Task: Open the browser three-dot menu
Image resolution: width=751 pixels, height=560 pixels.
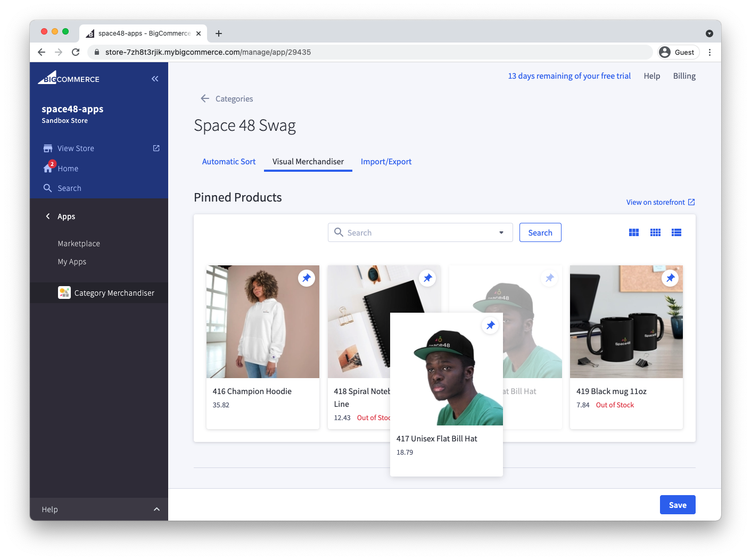Action: pyautogui.click(x=709, y=52)
